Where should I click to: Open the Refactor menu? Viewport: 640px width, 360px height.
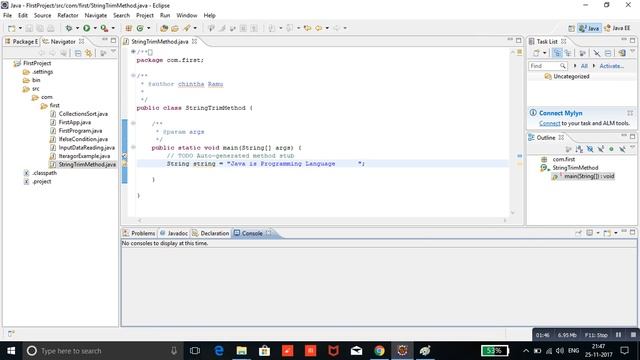pos(68,16)
